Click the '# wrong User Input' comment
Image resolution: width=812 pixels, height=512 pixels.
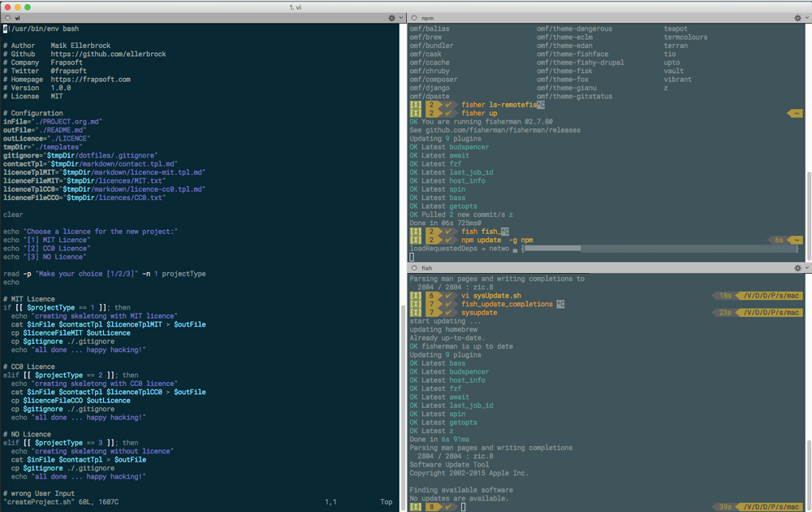coord(39,493)
